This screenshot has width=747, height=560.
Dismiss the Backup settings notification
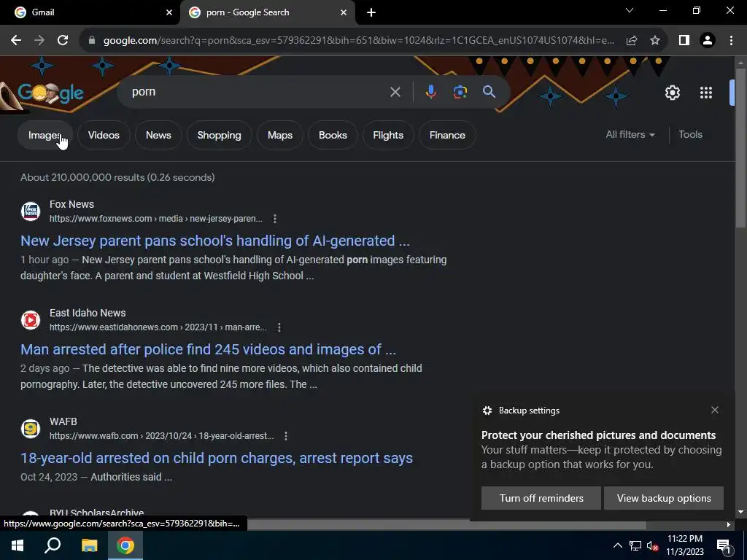(x=715, y=410)
